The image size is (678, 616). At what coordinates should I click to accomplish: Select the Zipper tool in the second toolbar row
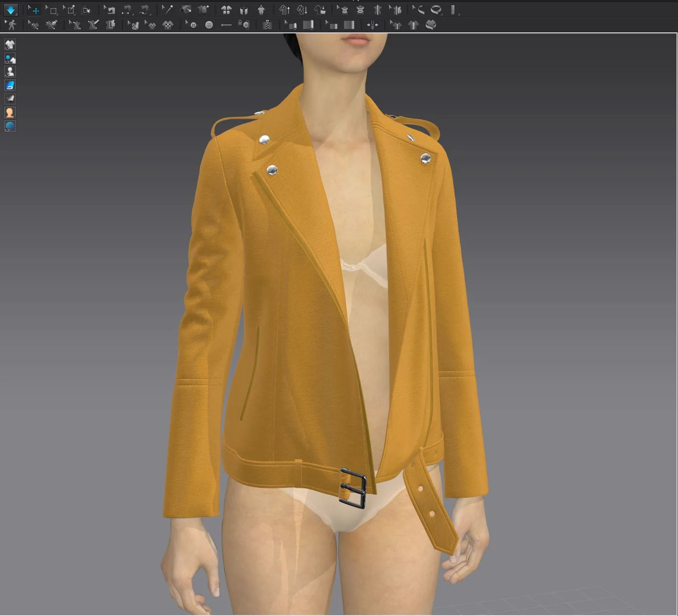[266, 25]
